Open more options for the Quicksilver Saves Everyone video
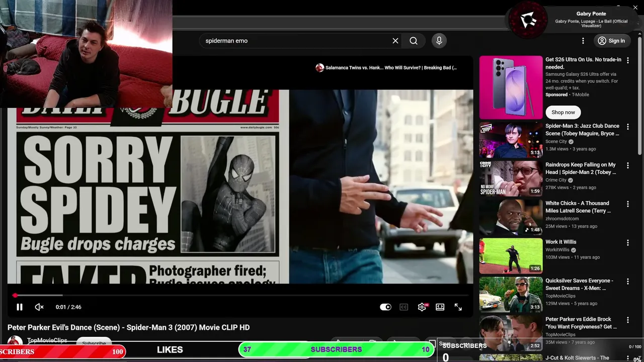The height and width of the screenshot is (362, 644). [x=627, y=282]
